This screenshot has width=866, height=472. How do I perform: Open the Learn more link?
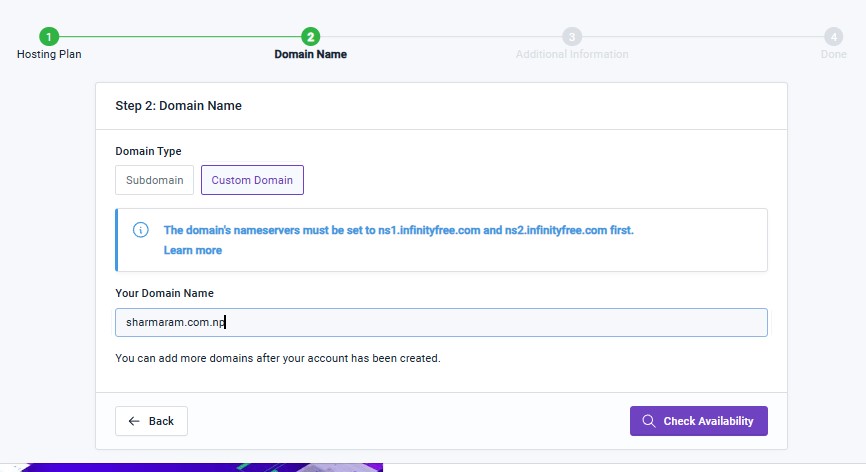pos(193,250)
